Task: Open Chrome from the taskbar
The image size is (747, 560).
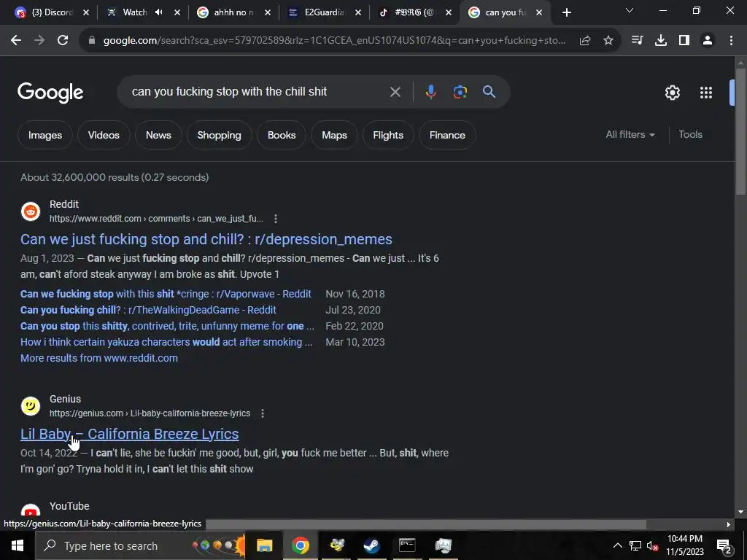Action: click(301, 545)
